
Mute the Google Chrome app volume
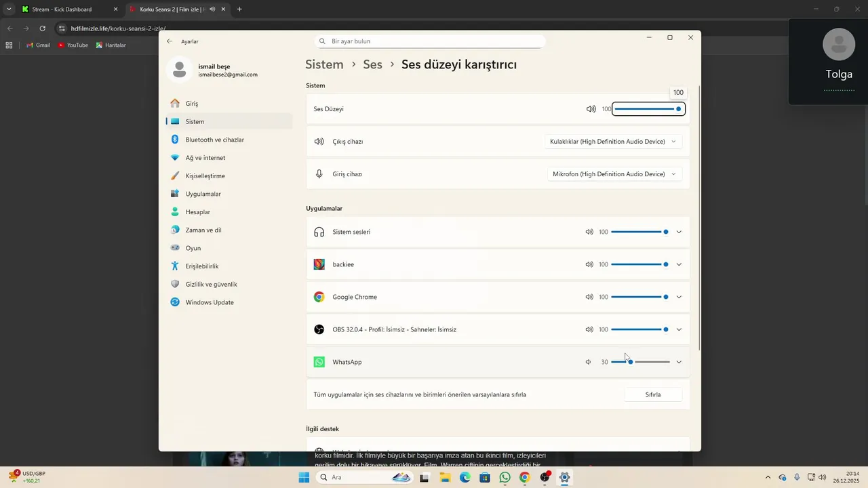coord(589,297)
